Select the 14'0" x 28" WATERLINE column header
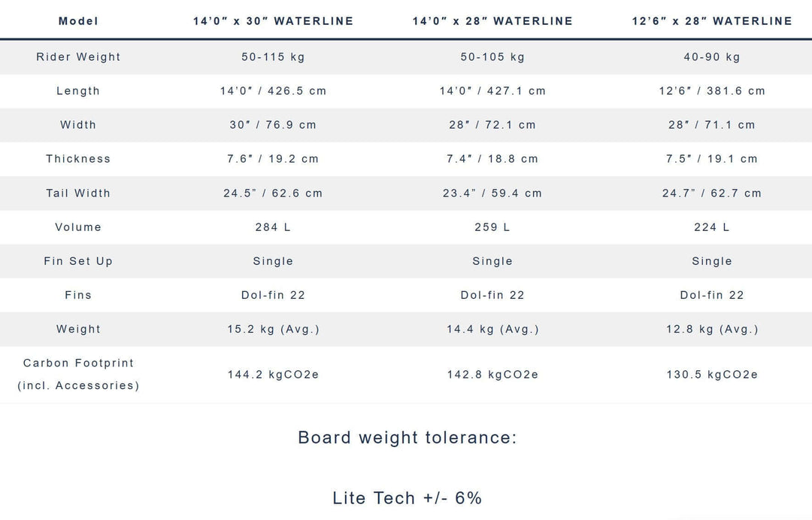Viewport: 812px width, 520px height. (x=492, y=21)
